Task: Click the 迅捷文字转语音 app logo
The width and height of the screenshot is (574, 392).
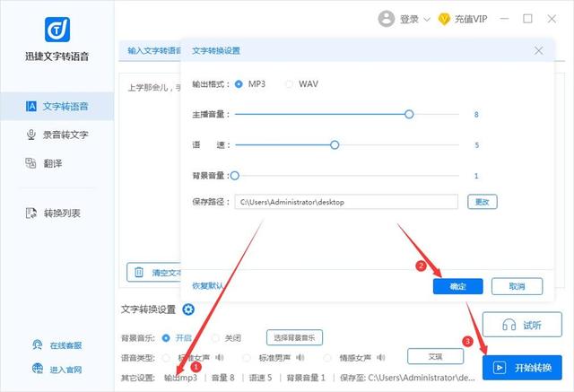Action: click(x=57, y=30)
